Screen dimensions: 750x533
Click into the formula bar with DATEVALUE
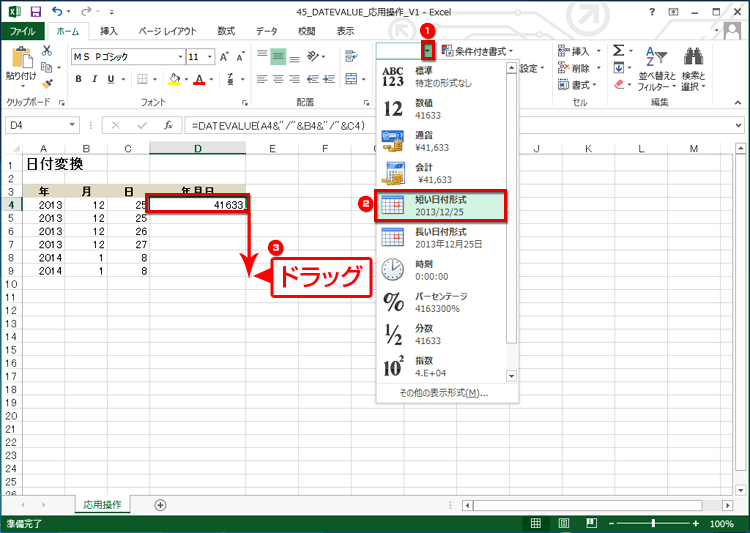pyautogui.click(x=457, y=125)
